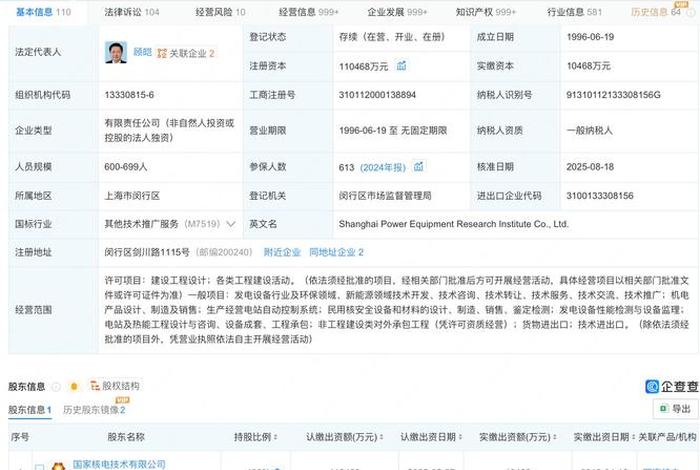
Task: Select organization code 13330815-6
Action: 129,95
